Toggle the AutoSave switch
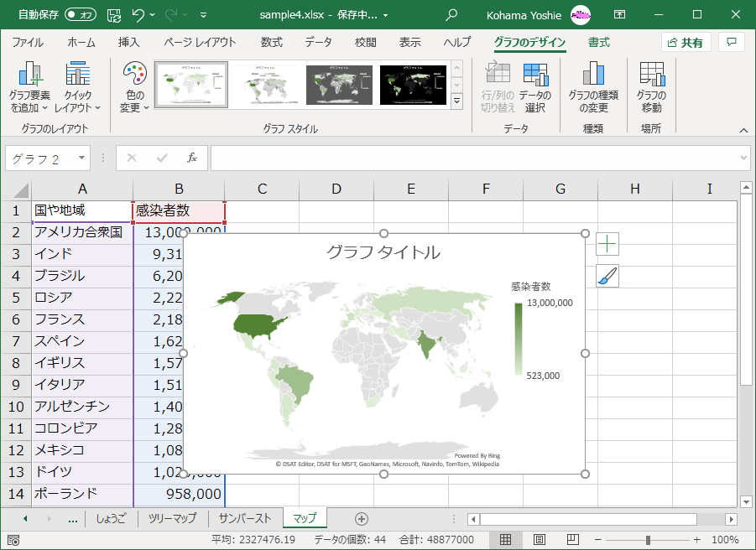Image resolution: width=756 pixels, height=550 pixels. pyautogui.click(x=81, y=15)
